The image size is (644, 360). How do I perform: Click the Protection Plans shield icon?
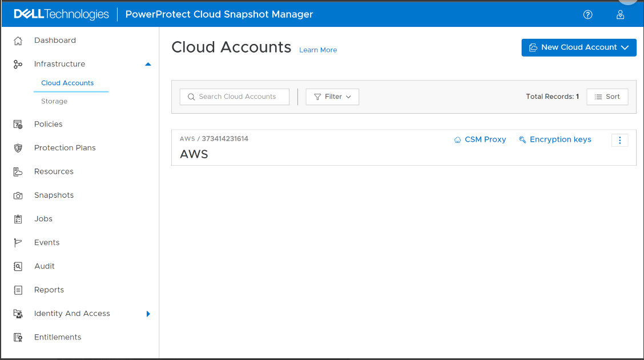pos(18,148)
